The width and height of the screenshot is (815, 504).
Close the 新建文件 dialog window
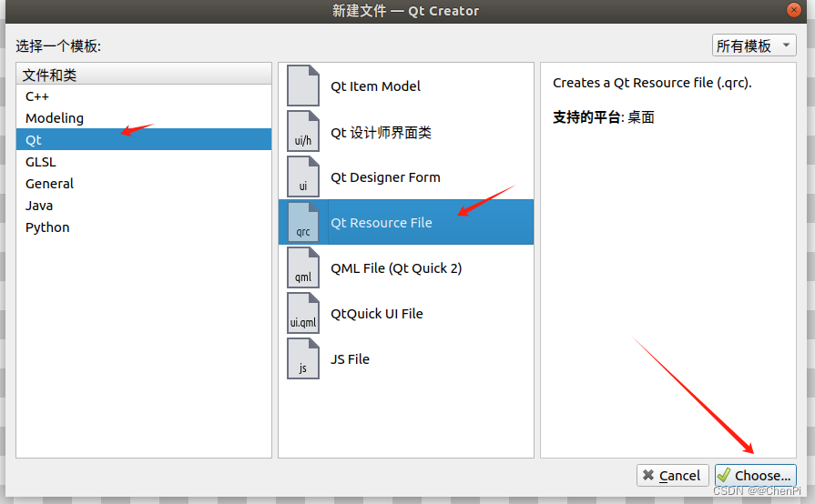click(794, 10)
